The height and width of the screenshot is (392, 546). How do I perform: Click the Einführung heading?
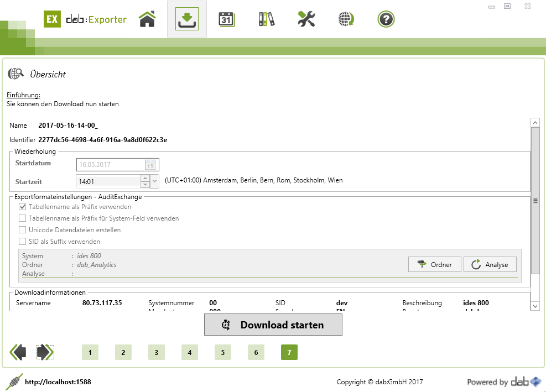click(23, 95)
